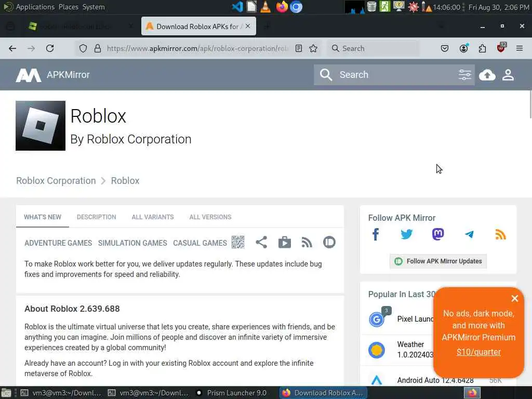The width and height of the screenshot is (532, 399).
Task: Click Follow APK Mirror Updates button
Action: tap(438, 261)
